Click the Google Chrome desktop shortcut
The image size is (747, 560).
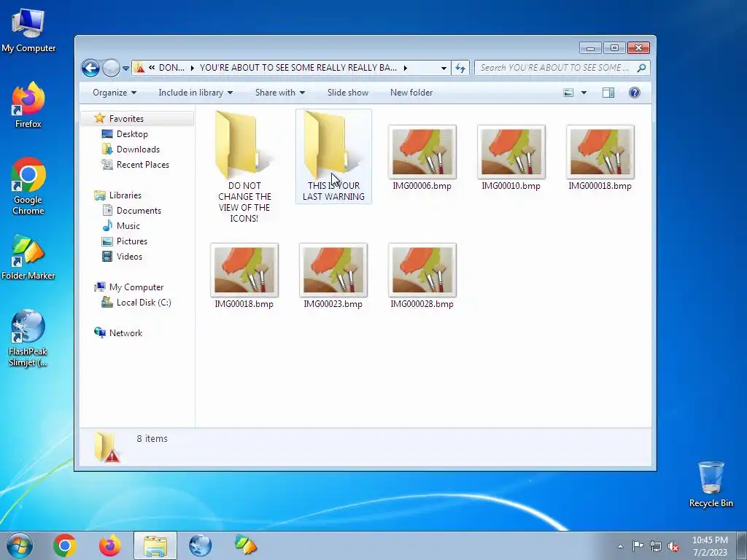point(28,186)
